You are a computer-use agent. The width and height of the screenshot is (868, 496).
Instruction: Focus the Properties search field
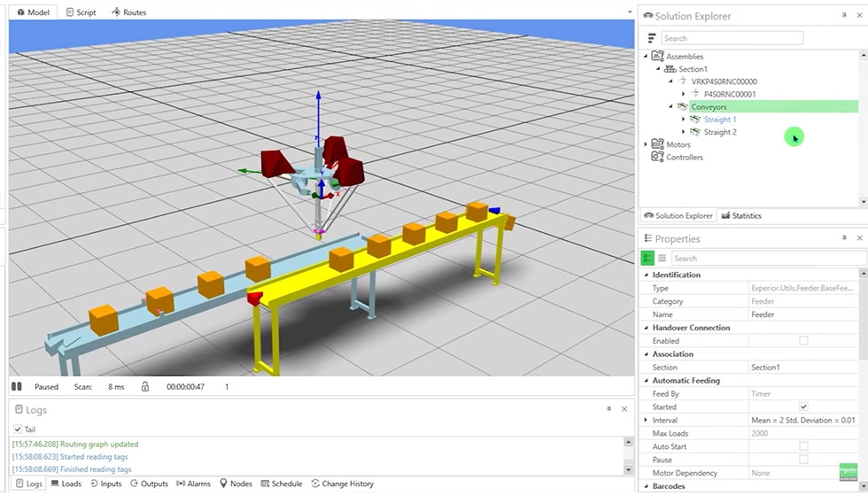click(769, 258)
